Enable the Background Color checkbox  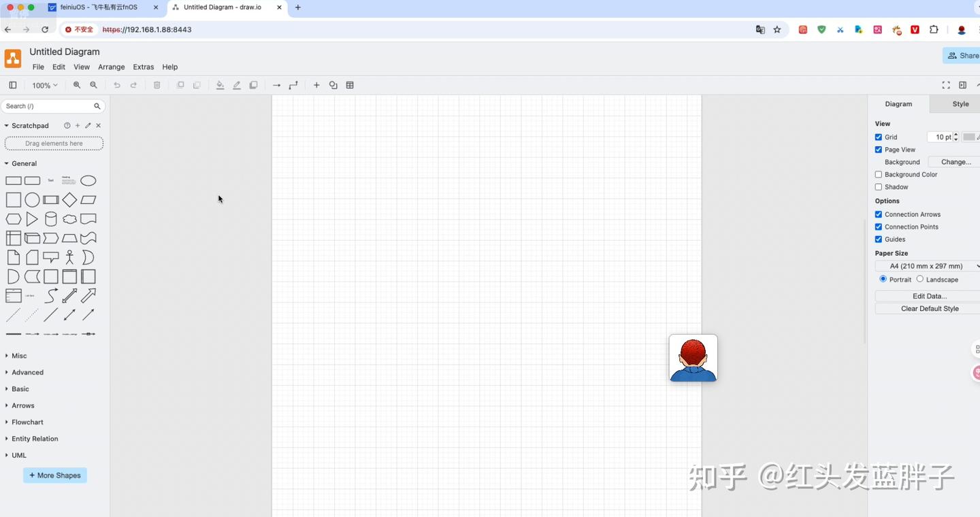point(879,175)
